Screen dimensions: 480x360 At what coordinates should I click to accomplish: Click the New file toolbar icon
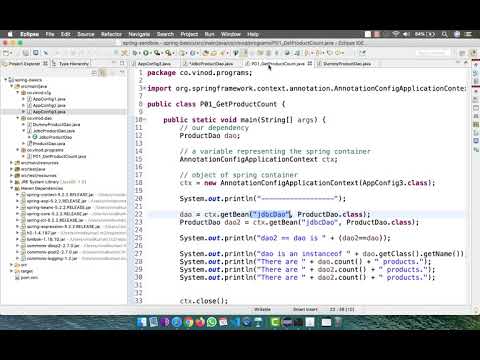coord(6,53)
